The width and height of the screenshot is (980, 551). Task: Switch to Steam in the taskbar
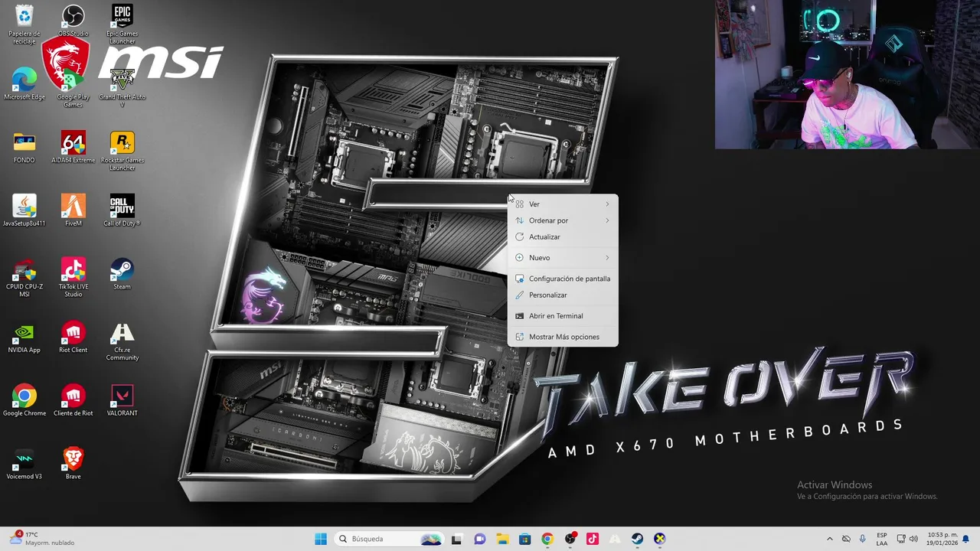click(637, 539)
